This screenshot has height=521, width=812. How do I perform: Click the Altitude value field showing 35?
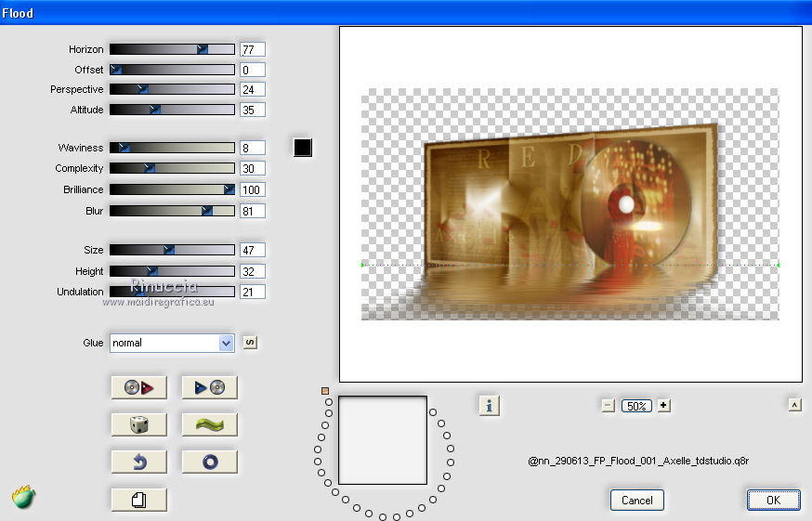(253, 110)
